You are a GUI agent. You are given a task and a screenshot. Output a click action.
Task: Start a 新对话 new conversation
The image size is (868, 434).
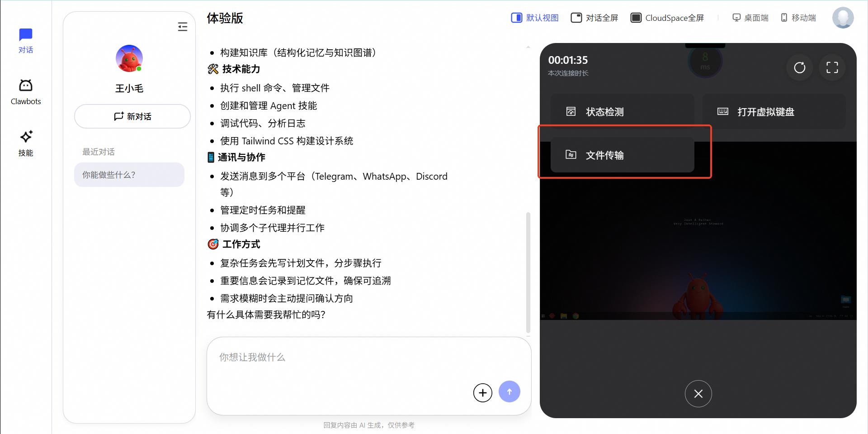tap(132, 116)
